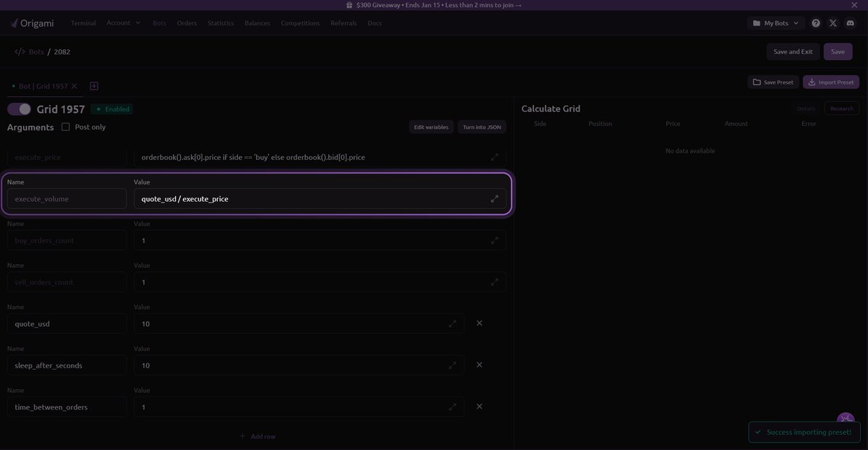This screenshot has width=868, height=450.
Task: Click the $300 Giveaway banner link
Action: [x=434, y=5]
